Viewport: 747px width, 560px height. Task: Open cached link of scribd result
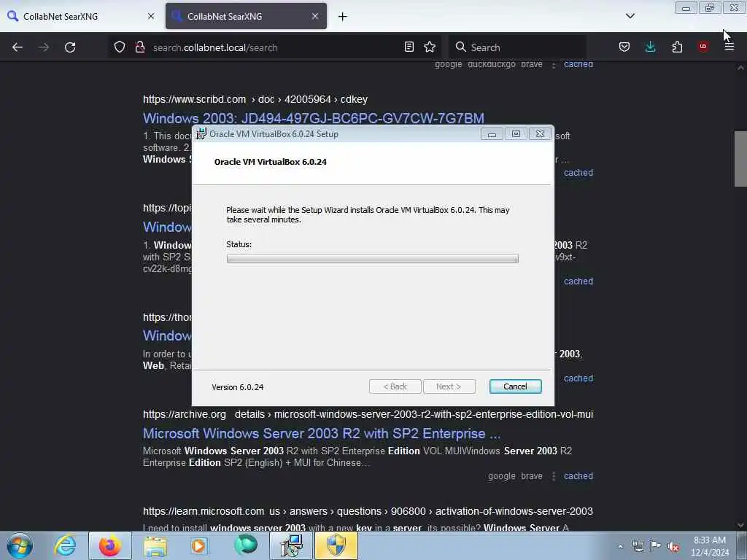(578, 173)
